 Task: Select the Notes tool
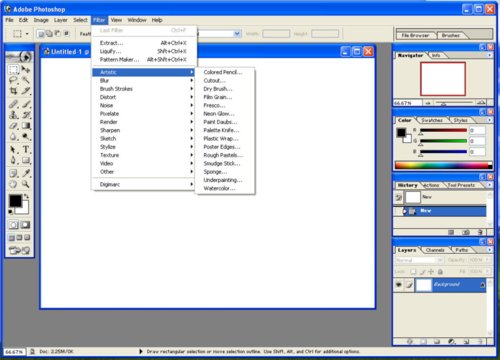(13, 173)
